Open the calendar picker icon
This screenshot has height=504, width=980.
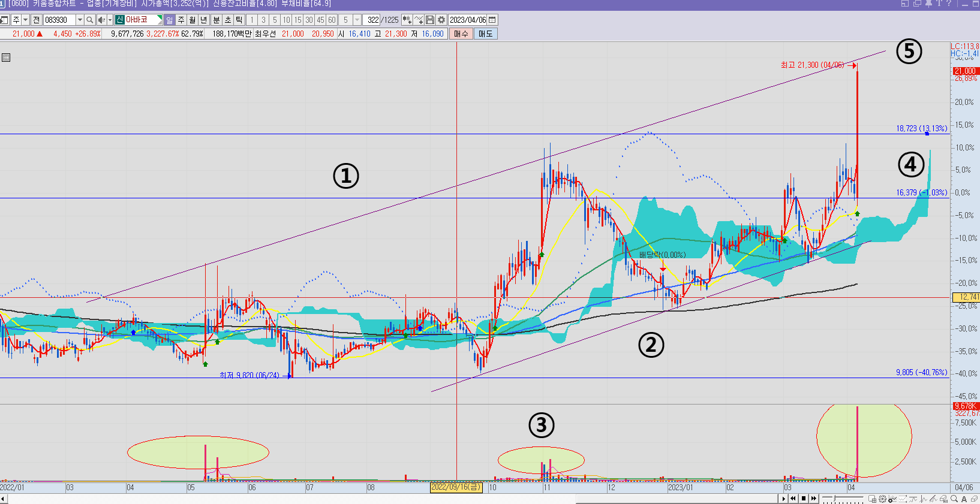click(x=492, y=20)
